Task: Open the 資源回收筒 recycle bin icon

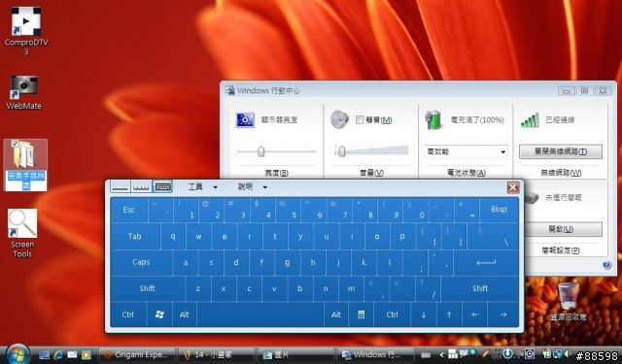Action: 568,302
